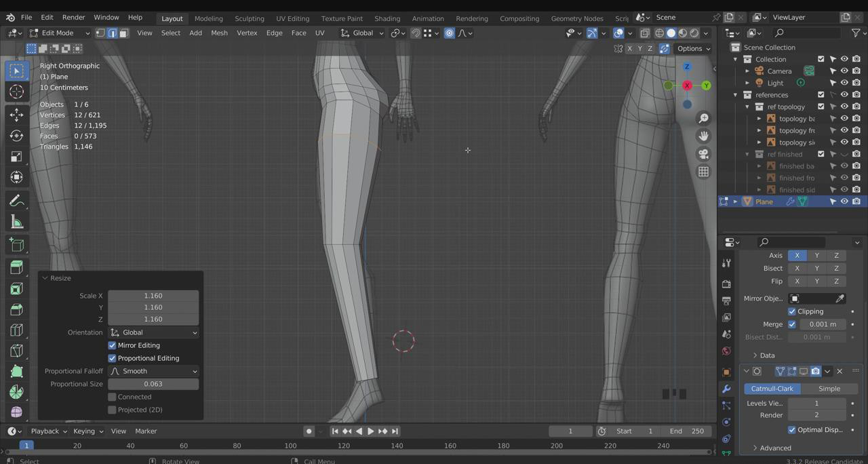The height and width of the screenshot is (464, 868).
Task: Toggle Optimal Display checkbox
Action: point(792,430)
